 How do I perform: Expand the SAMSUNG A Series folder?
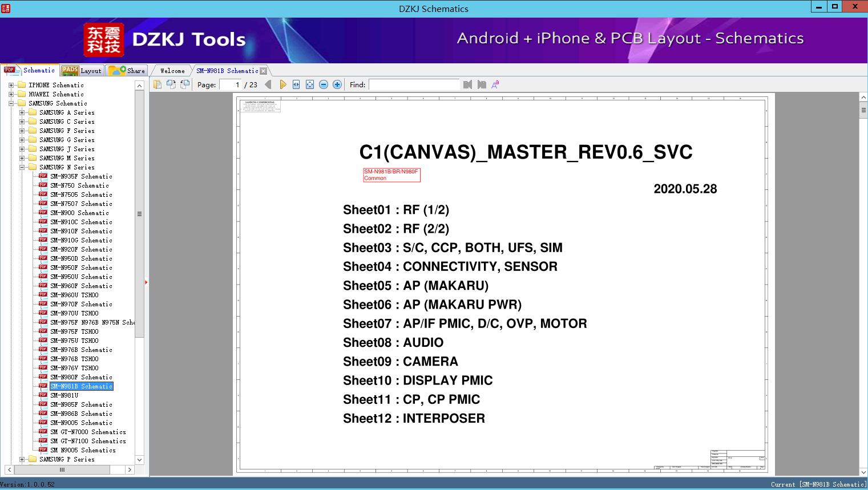pos(22,112)
